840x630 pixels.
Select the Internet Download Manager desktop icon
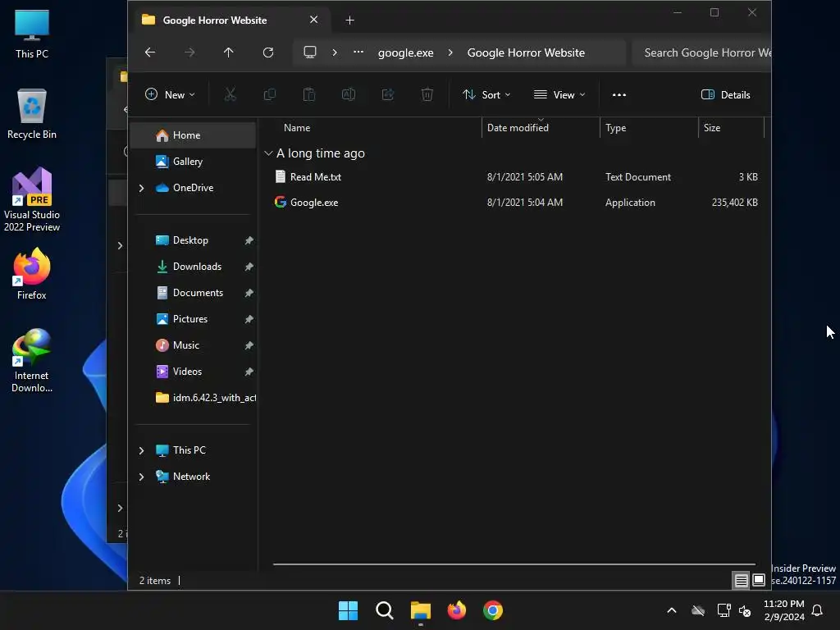point(32,361)
